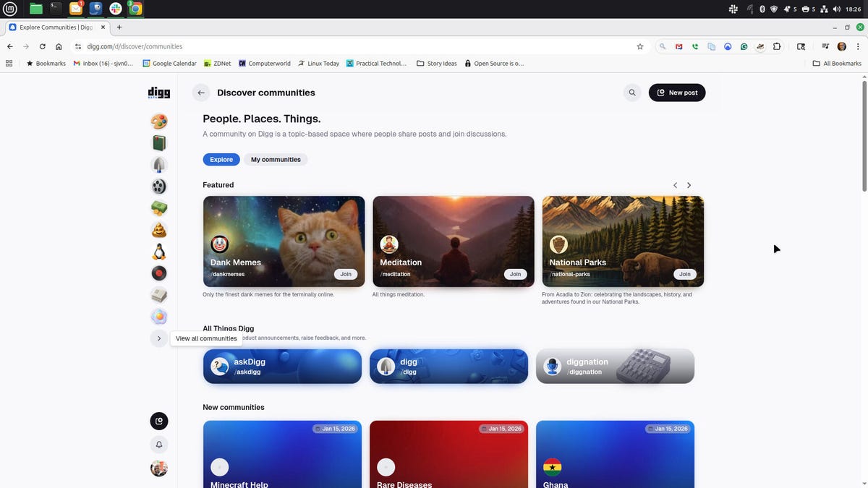Join the Meditation community

click(x=514, y=273)
